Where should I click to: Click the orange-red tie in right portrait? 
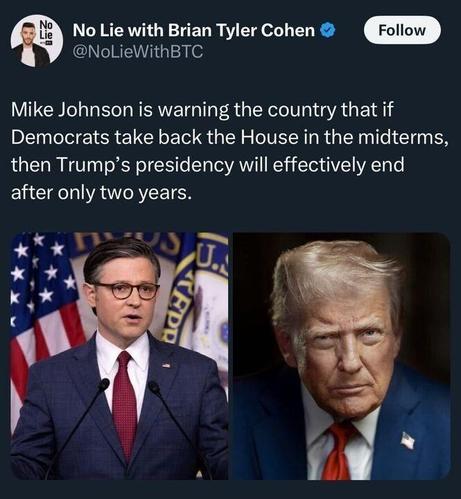click(x=337, y=452)
